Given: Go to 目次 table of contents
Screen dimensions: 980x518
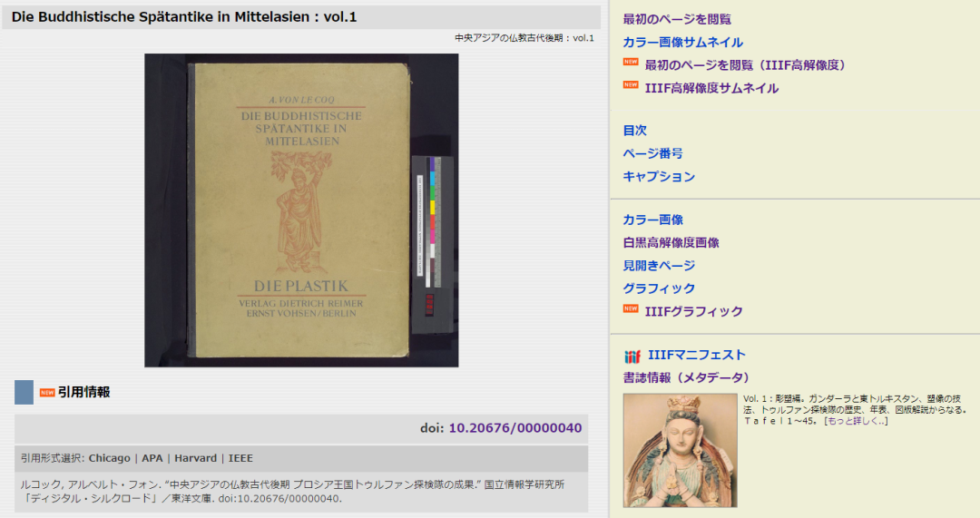Looking at the screenshot, I should click(634, 131).
